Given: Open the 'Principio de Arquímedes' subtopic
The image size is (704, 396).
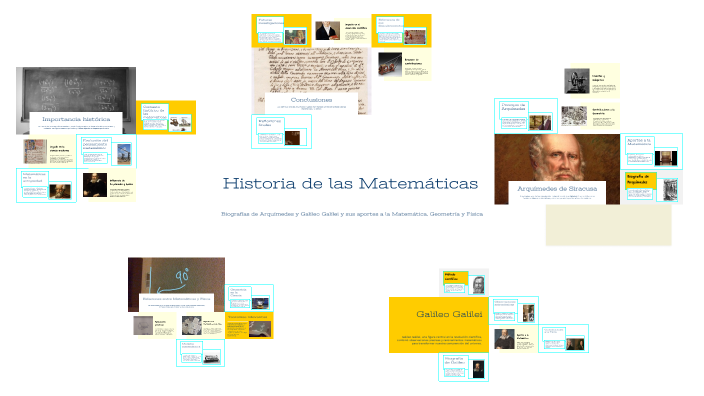Looking at the screenshot, I should point(526,116).
